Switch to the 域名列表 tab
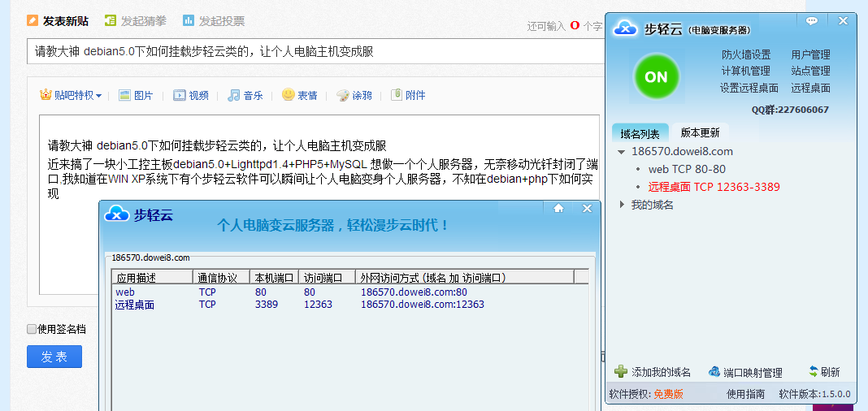 (x=640, y=134)
